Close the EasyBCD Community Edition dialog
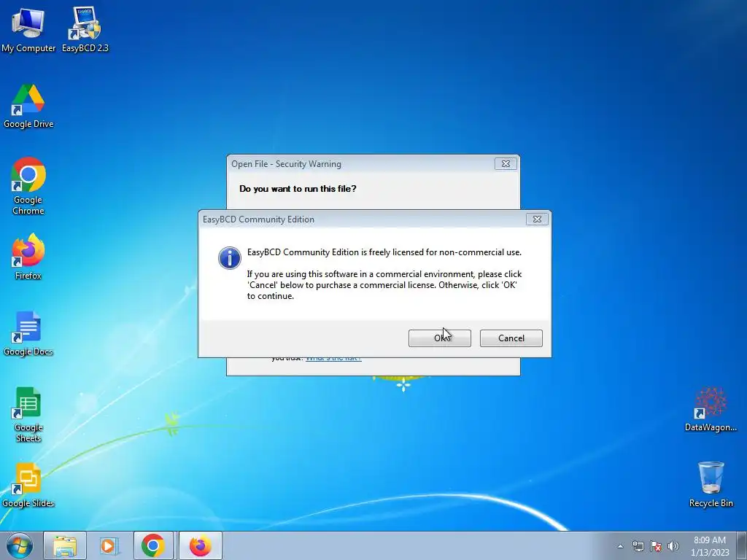Screen dimensions: 747x560 (537, 219)
